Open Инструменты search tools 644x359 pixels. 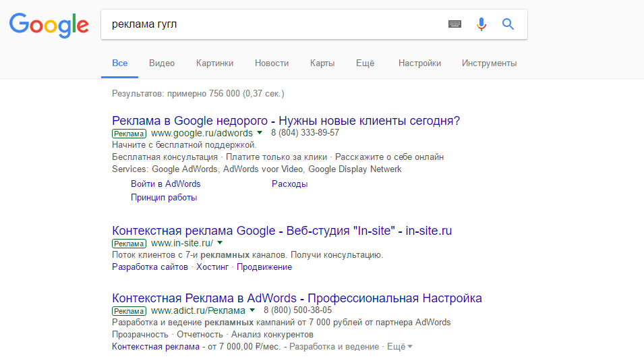coord(489,63)
